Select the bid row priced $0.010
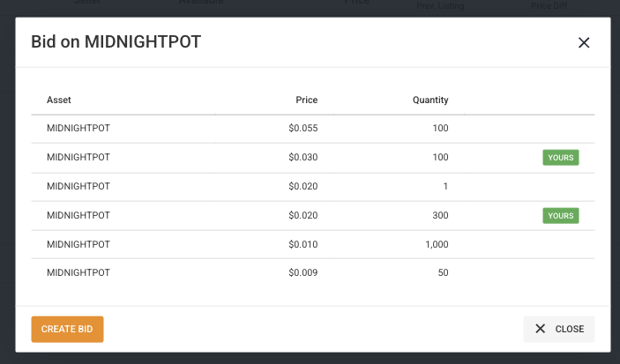The width and height of the screenshot is (620, 364). pos(313,244)
